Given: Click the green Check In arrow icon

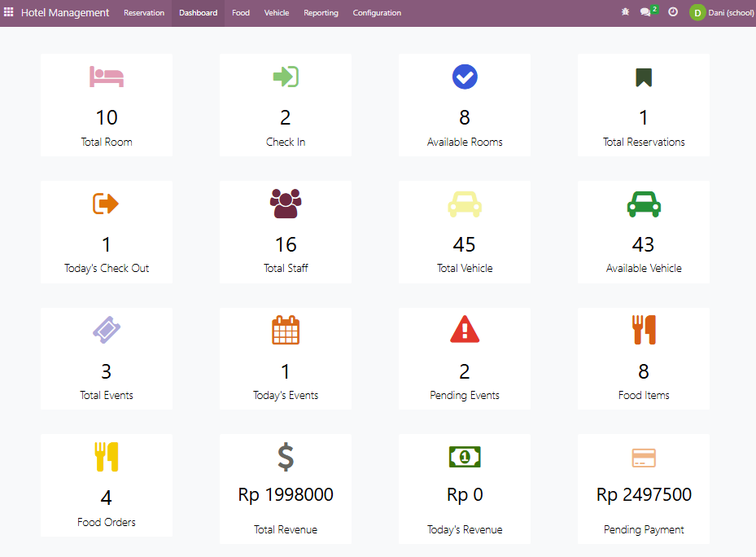Looking at the screenshot, I should click(x=286, y=77).
